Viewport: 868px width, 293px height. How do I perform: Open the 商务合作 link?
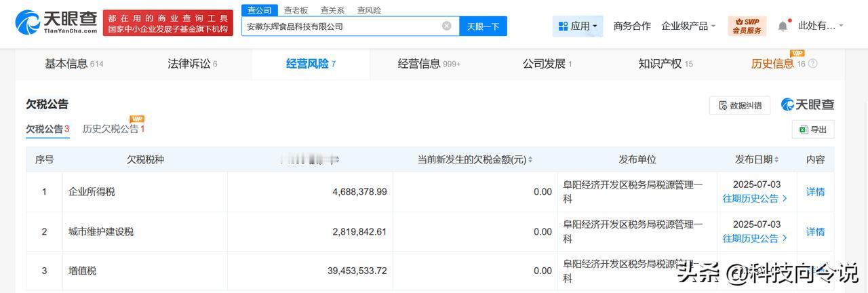pyautogui.click(x=632, y=26)
